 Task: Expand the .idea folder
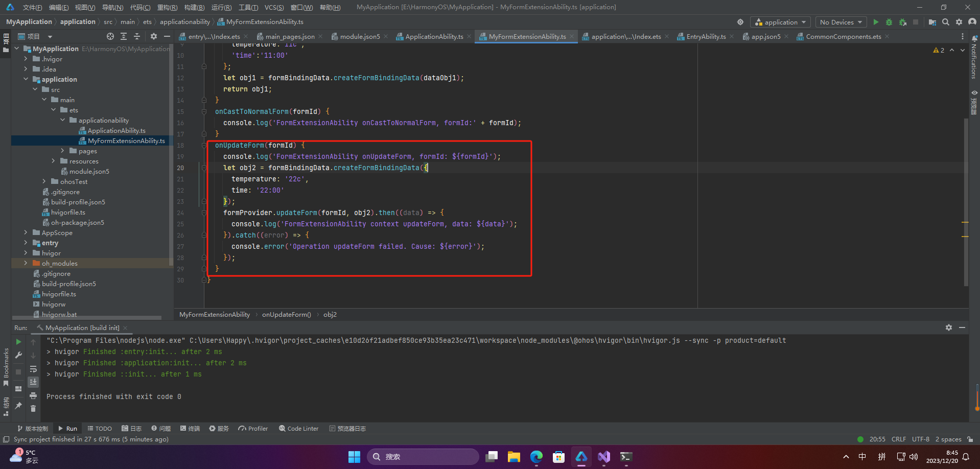(x=26, y=69)
